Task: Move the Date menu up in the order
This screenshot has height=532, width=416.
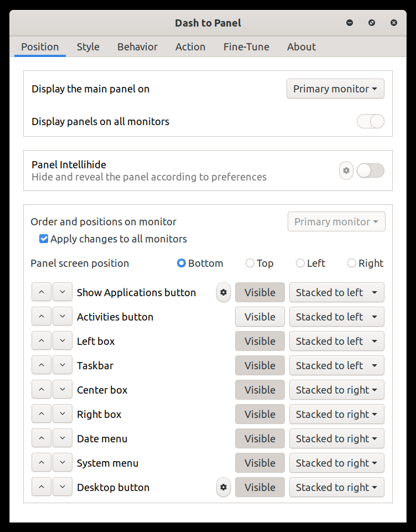Action: click(41, 438)
